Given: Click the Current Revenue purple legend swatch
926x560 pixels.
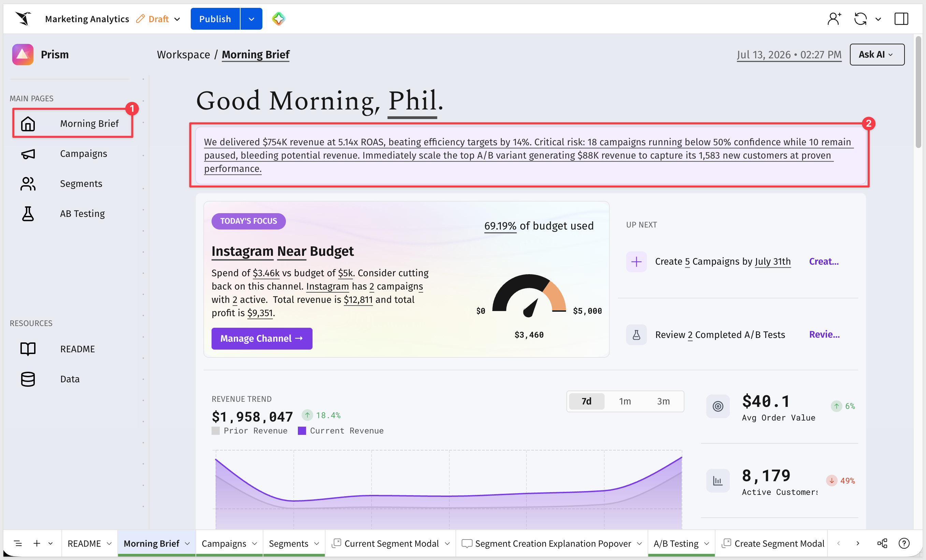Looking at the screenshot, I should point(302,431).
